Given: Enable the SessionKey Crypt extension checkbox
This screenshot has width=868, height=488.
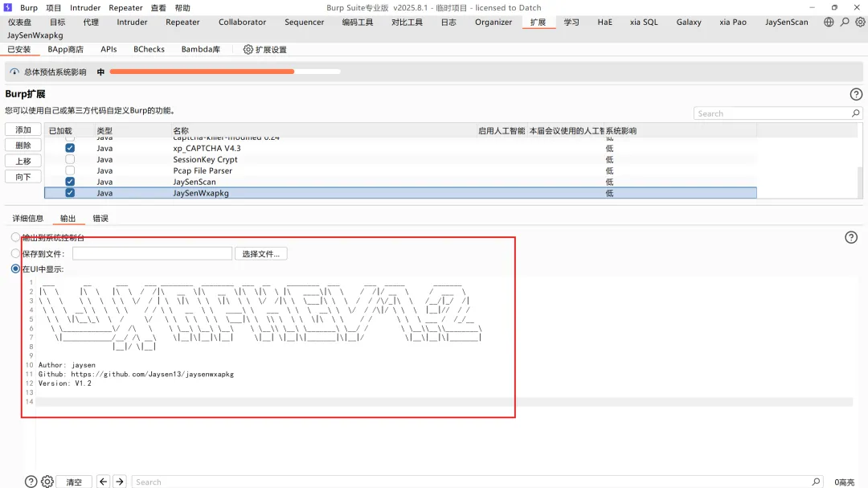Looking at the screenshot, I should coord(70,159).
